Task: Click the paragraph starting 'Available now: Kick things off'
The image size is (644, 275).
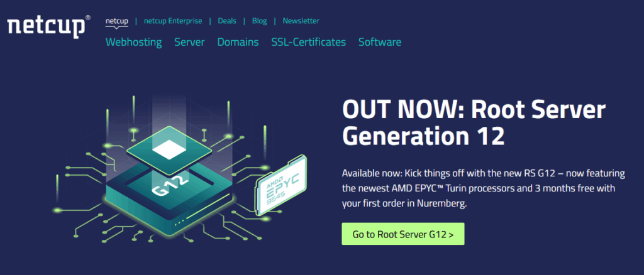Action: coord(484,188)
